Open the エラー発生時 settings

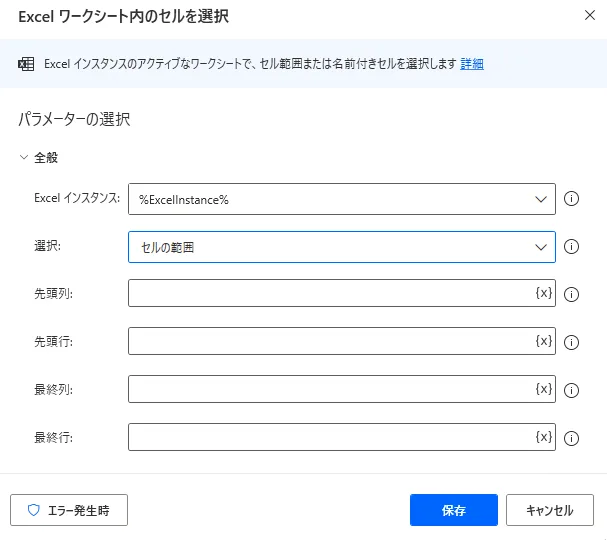click(69, 510)
